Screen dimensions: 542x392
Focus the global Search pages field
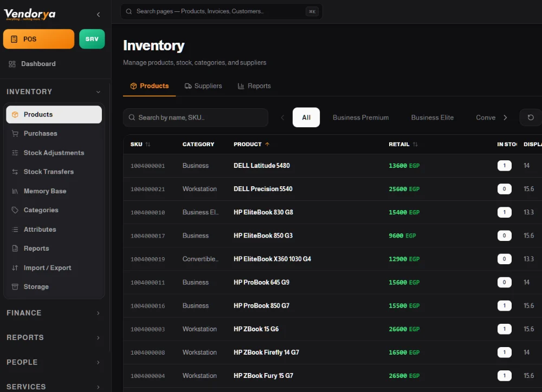(x=222, y=11)
